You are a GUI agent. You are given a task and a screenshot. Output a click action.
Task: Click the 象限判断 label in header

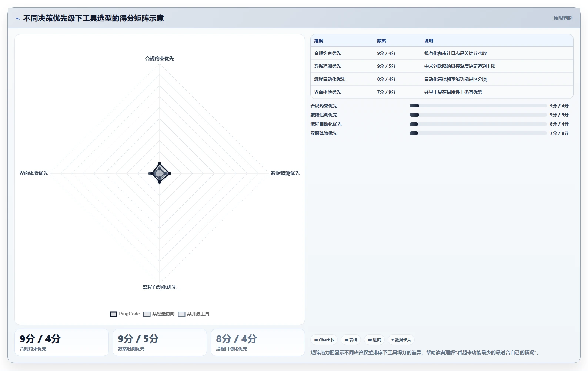[563, 18]
